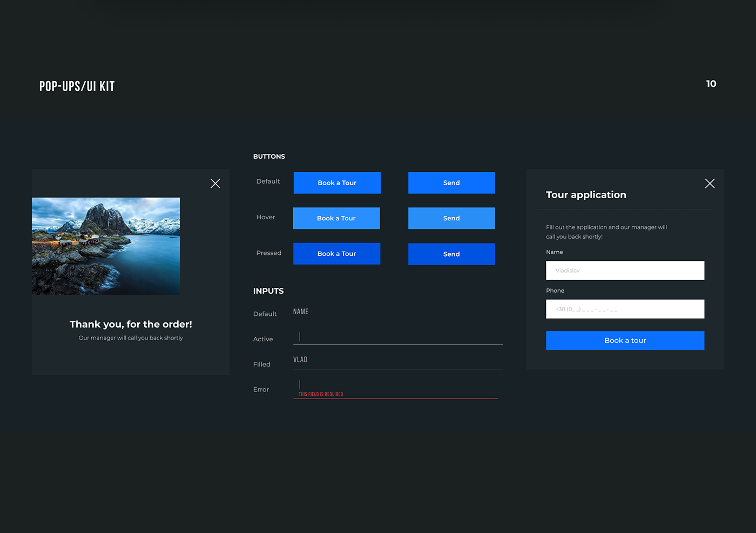The image size is (756, 533).
Task: Click the Thank you, for the order! heading
Action: coord(131,324)
